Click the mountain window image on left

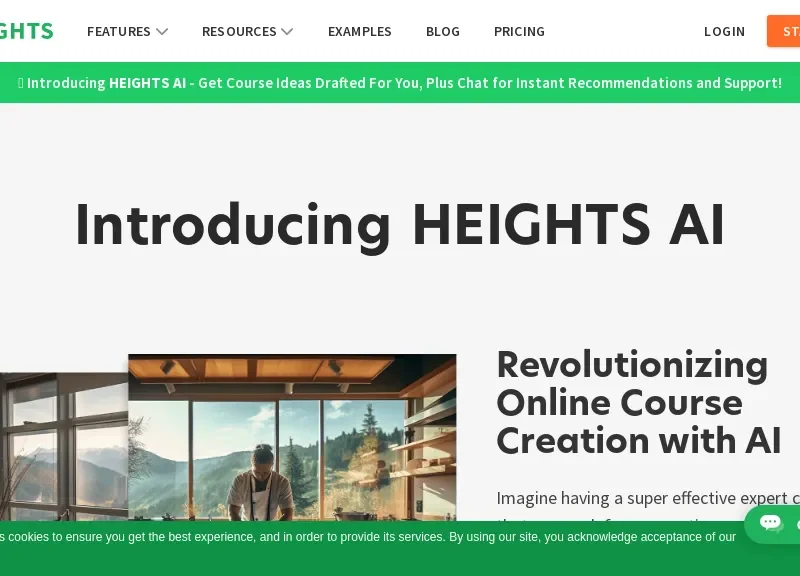click(x=64, y=446)
